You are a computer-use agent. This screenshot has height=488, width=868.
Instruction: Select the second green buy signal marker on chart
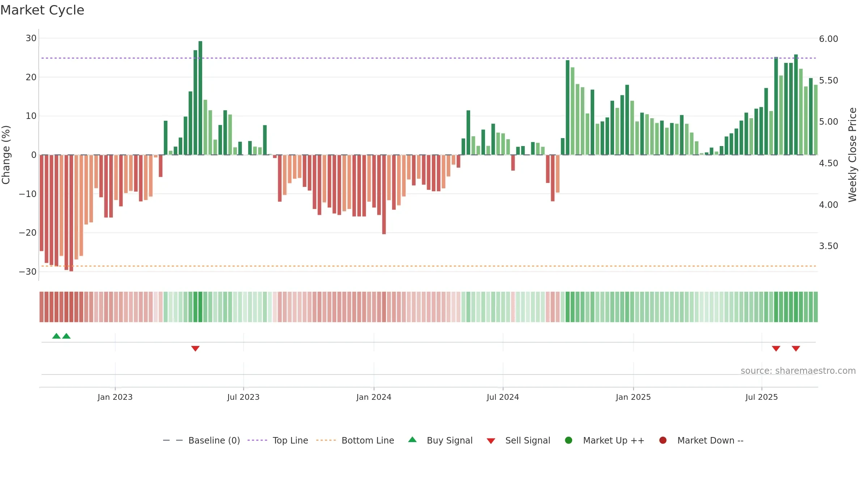(x=66, y=336)
